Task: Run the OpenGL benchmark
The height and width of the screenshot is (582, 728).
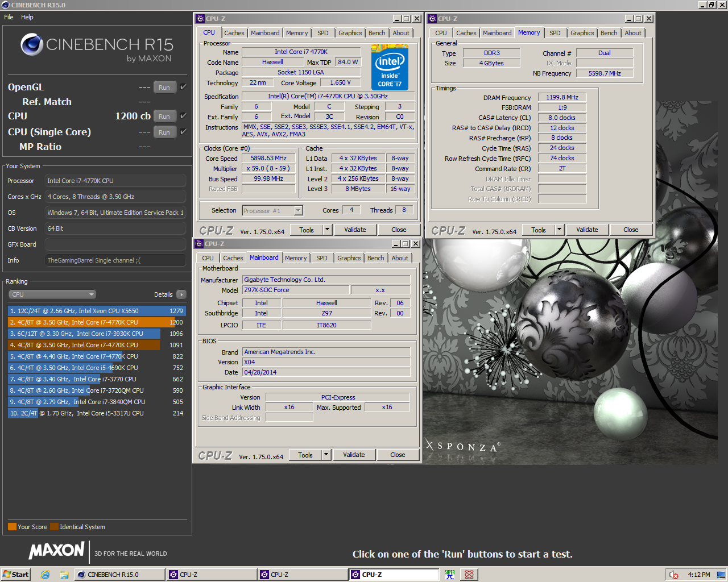Action: click(x=164, y=88)
